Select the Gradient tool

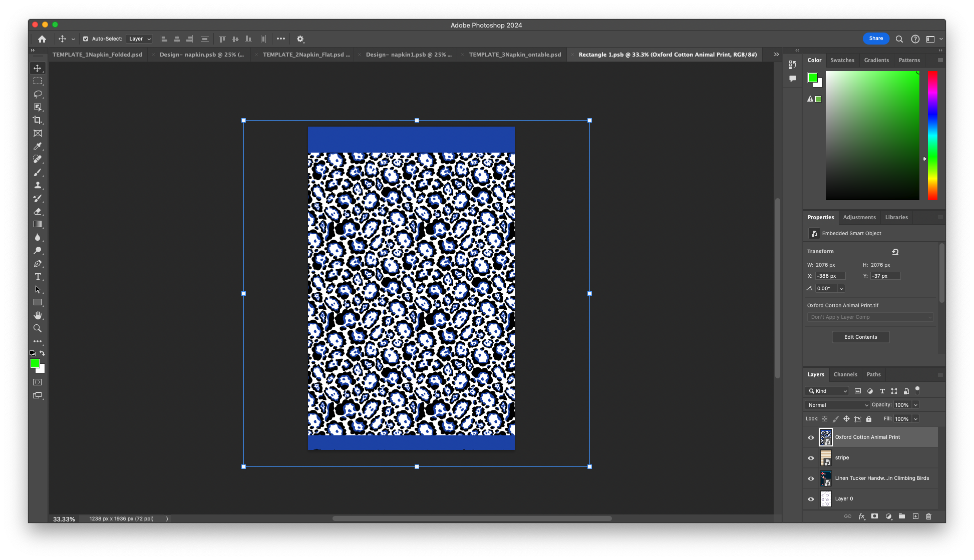click(x=38, y=224)
